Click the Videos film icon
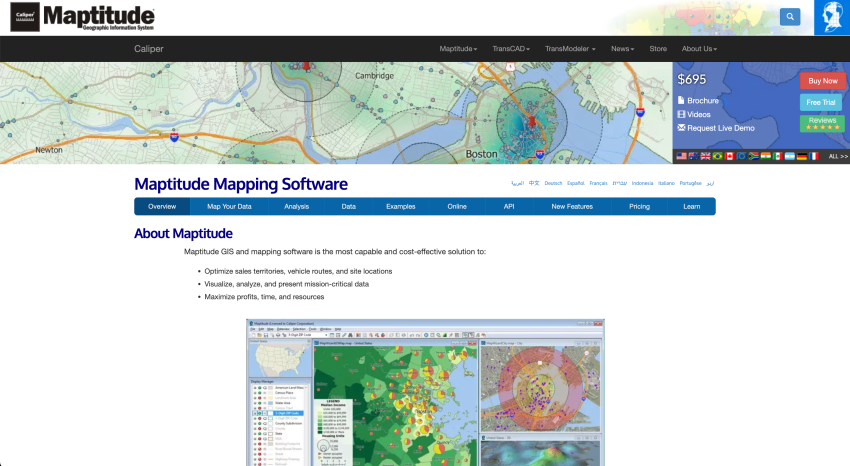Image resolution: width=850 pixels, height=466 pixels. [681, 114]
